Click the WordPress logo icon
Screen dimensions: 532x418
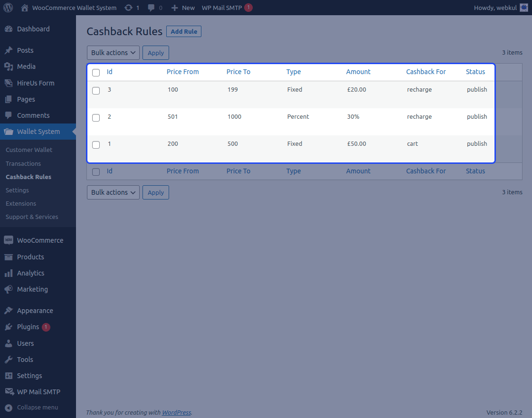(x=8, y=8)
